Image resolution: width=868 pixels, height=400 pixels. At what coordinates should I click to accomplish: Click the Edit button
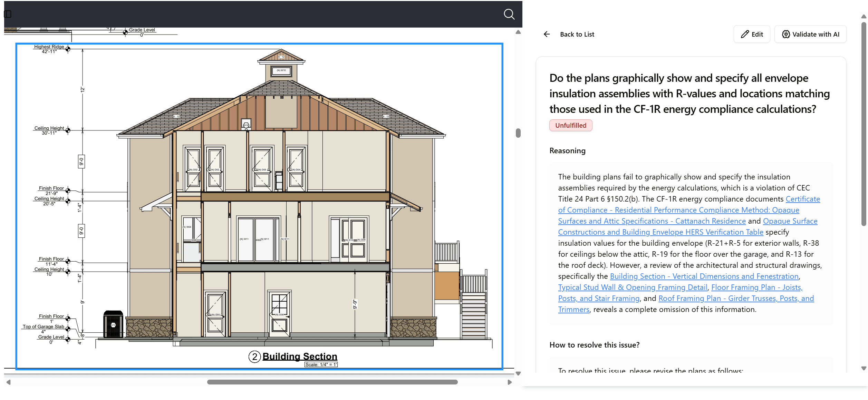pyautogui.click(x=752, y=34)
